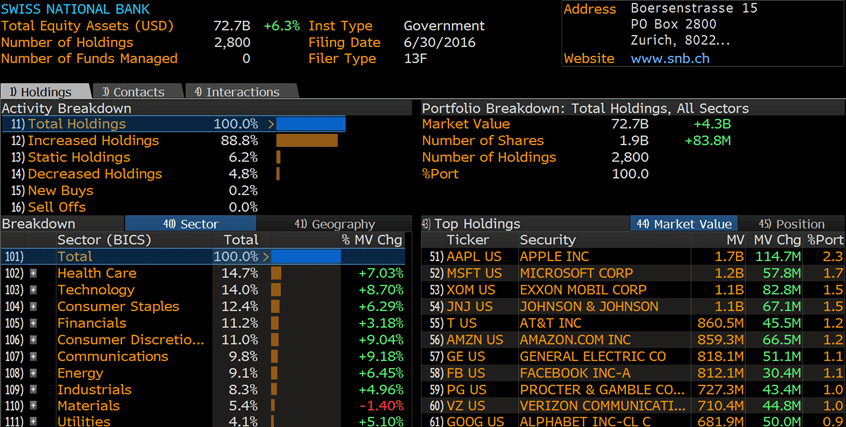Toggle top holdings to Position view
Screen dimensions: 846x427
pos(791,224)
